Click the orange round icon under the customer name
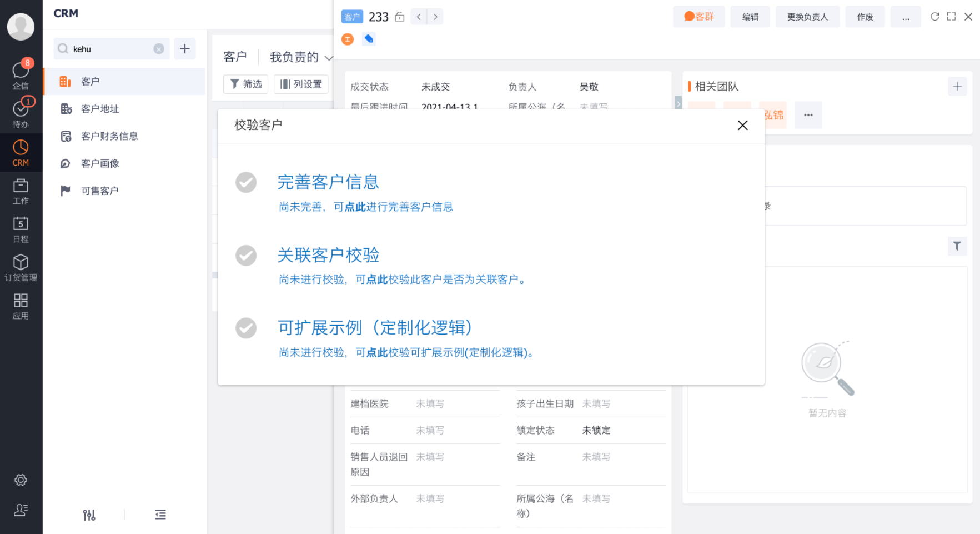This screenshot has height=534, width=980. (348, 39)
